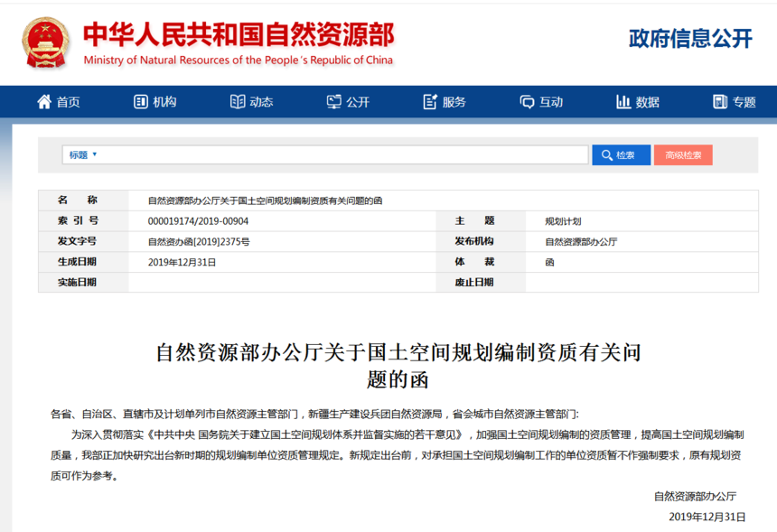Click the monitor icon beside 公开
777x532 pixels.
point(334,101)
